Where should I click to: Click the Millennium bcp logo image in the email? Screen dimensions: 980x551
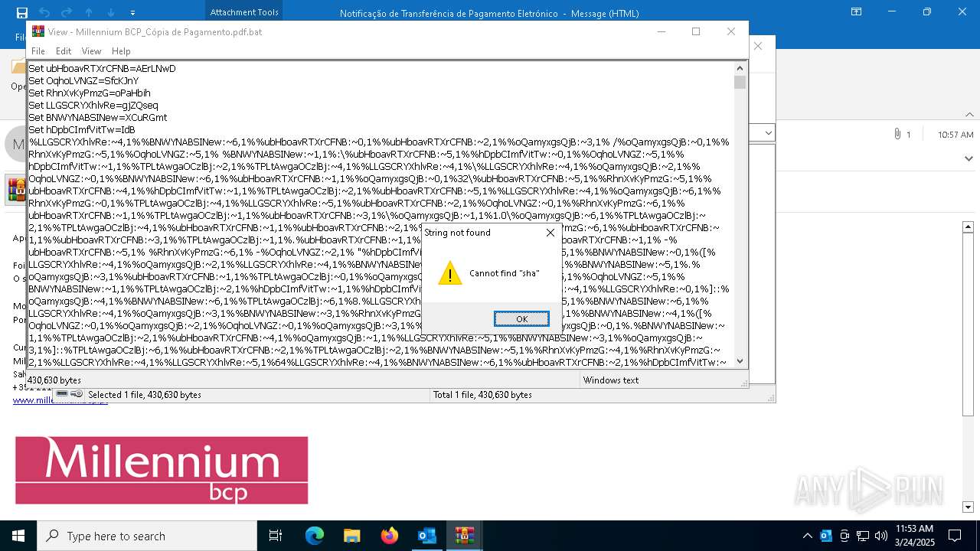click(162, 471)
